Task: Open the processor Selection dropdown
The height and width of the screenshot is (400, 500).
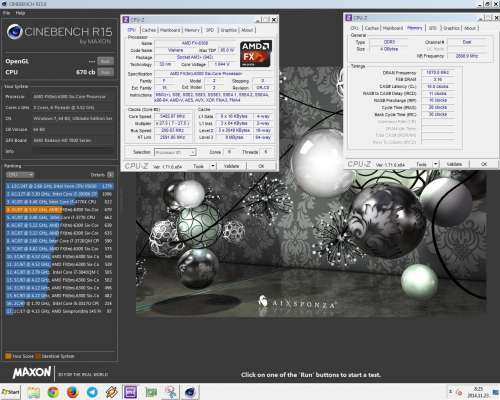Action: click(x=175, y=152)
